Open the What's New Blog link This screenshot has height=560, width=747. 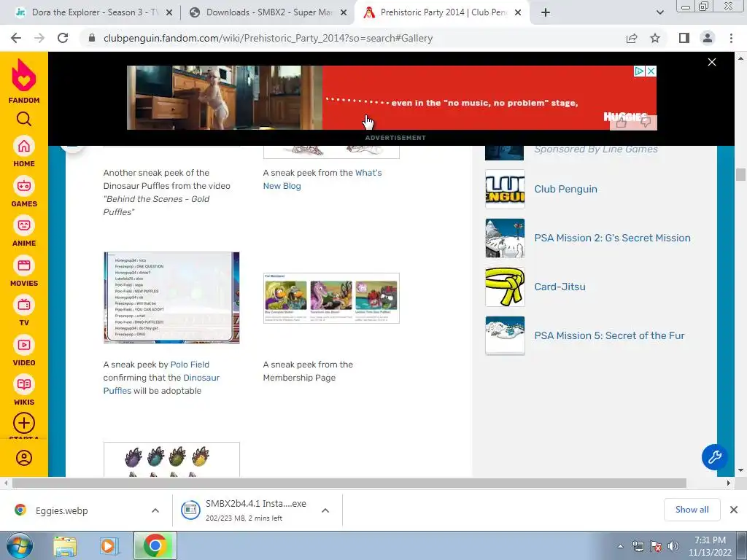[322, 179]
